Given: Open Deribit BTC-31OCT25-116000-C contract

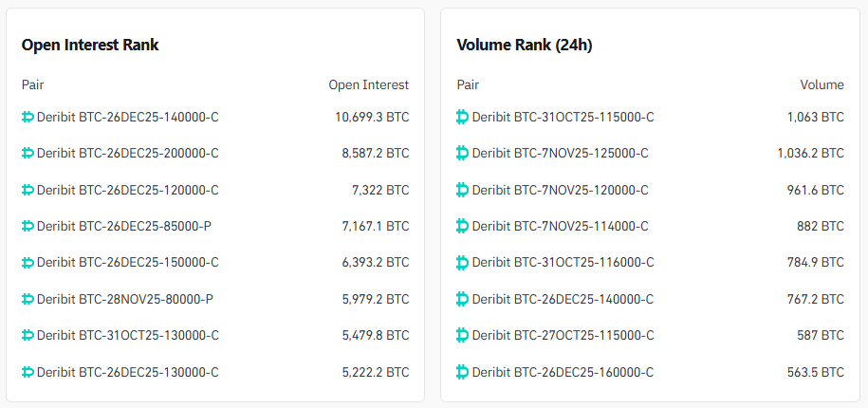Looking at the screenshot, I should [563, 262].
